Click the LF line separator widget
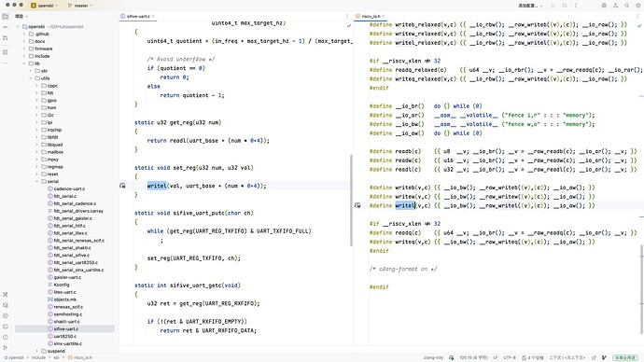 tap(496, 358)
